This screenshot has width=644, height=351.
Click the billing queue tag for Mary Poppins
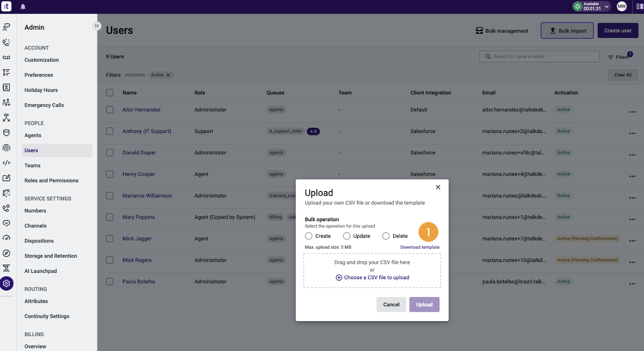(275, 217)
